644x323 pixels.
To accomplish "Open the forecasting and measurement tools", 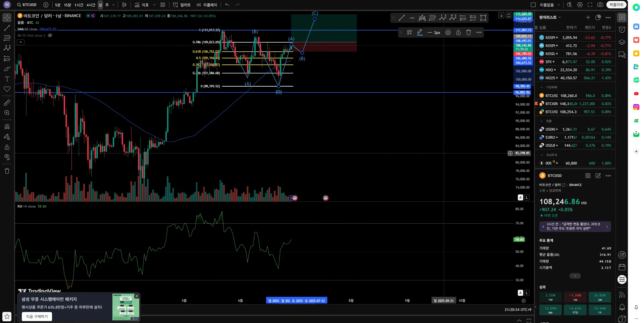I will (x=7, y=58).
